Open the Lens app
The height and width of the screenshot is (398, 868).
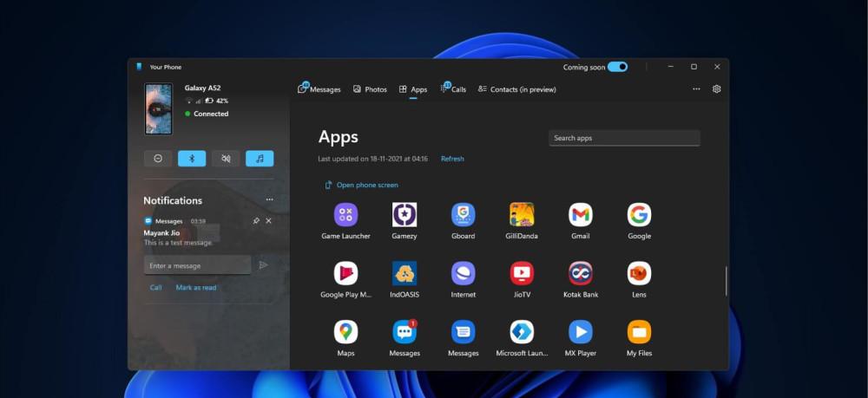(640, 274)
